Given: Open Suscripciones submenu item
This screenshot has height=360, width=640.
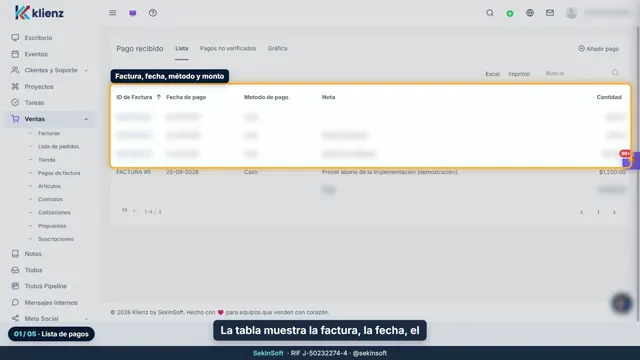Looking at the screenshot, I should [x=56, y=239].
